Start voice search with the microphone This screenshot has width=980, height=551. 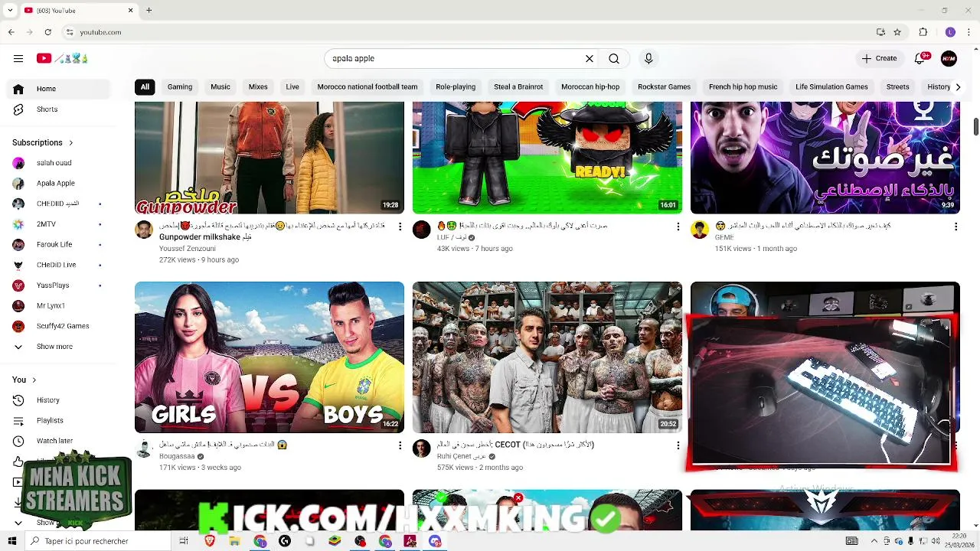pyautogui.click(x=648, y=58)
